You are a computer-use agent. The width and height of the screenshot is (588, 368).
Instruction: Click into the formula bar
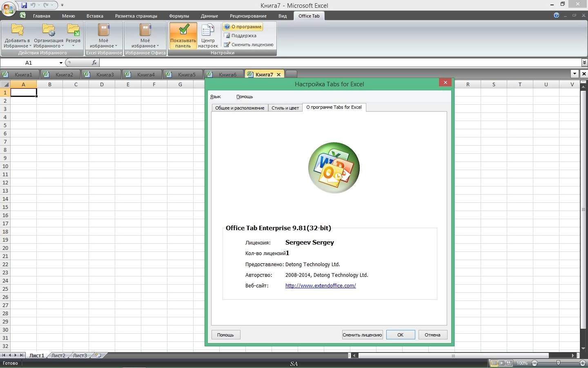click(340, 63)
